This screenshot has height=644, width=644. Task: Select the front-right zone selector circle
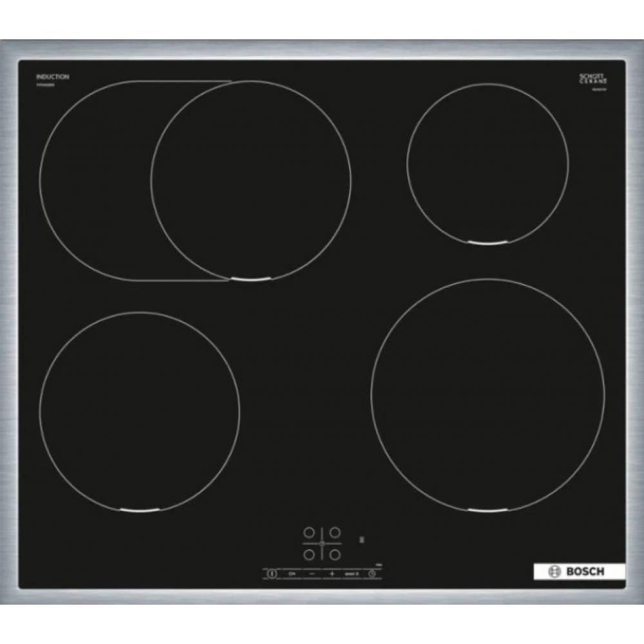click(x=336, y=555)
